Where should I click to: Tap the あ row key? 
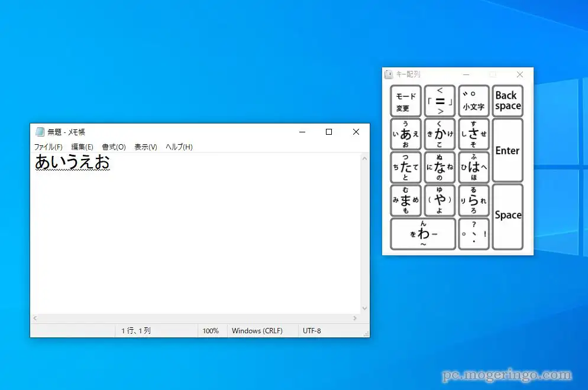(406, 134)
